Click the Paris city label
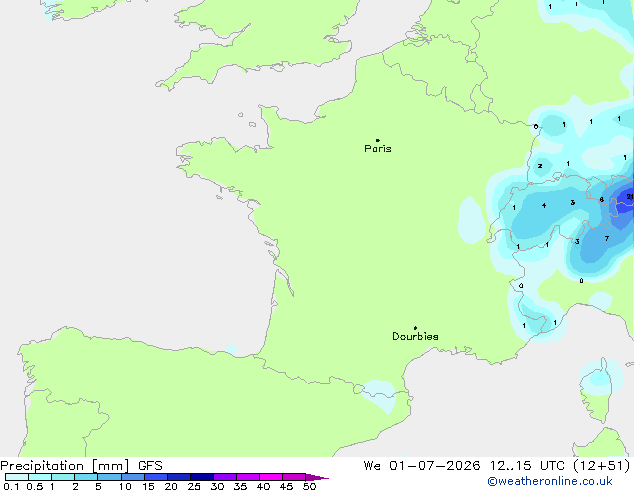 (378, 149)
